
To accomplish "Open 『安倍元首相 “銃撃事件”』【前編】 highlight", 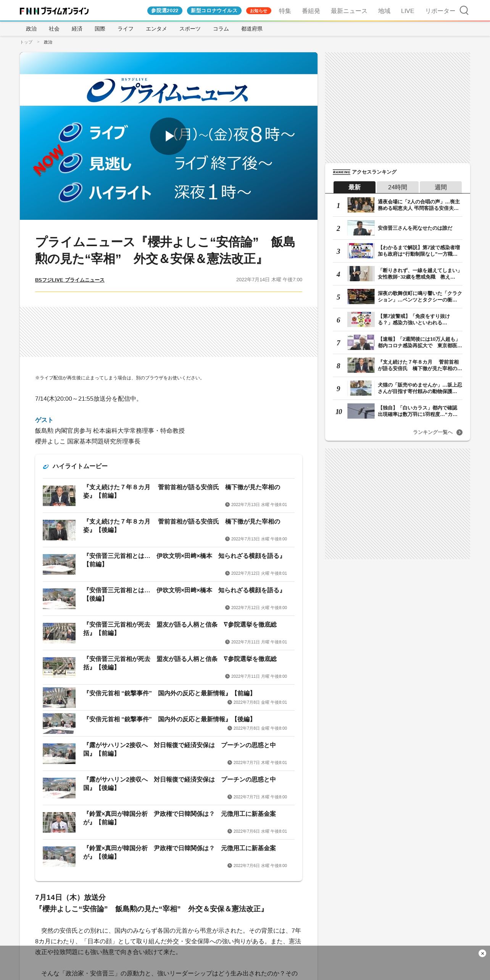I will click(x=169, y=693).
